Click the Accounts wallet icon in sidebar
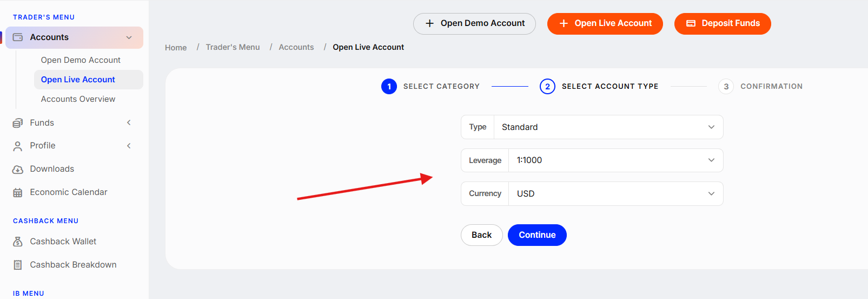The height and width of the screenshot is (299, 868). [18, 37]
